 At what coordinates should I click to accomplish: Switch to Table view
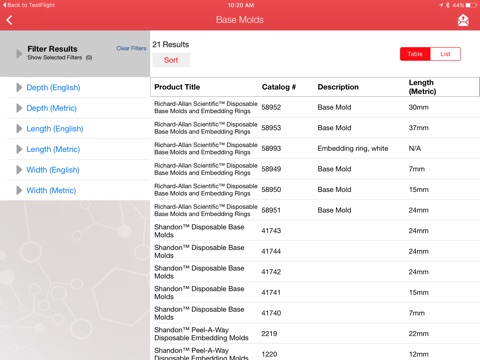click(415, 54)
